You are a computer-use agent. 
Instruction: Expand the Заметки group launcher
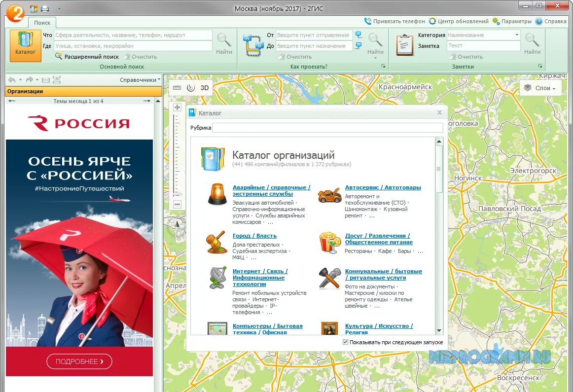[540, 66]
